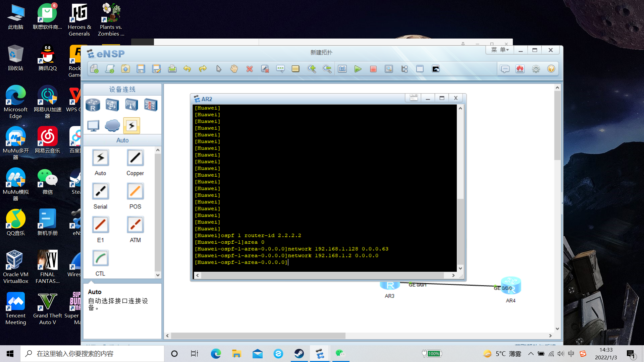This screenshot has width=644, height=362.
Task: Open File Explorer from taskbar
Action: click(x=236, y=354)
